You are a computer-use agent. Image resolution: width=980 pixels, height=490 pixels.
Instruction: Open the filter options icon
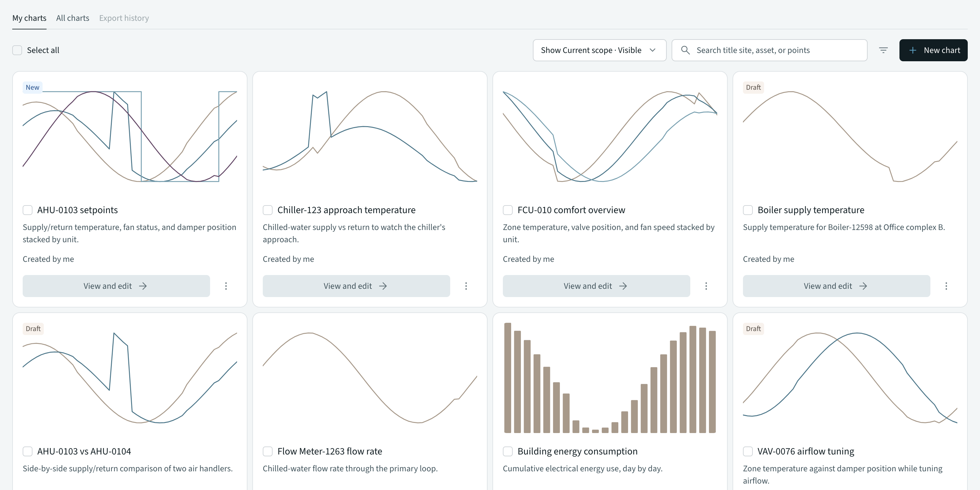883,50
